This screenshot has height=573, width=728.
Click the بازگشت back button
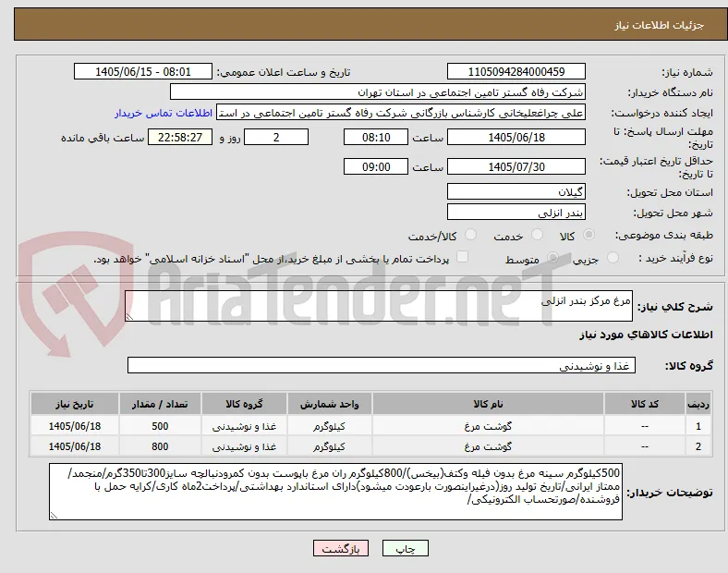tap(341, 548)
